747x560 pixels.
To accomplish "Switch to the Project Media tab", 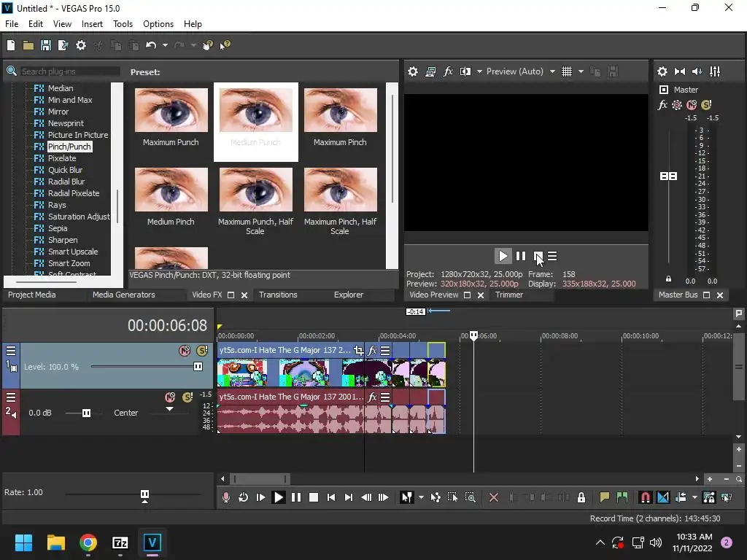I will tap(31, 295).
